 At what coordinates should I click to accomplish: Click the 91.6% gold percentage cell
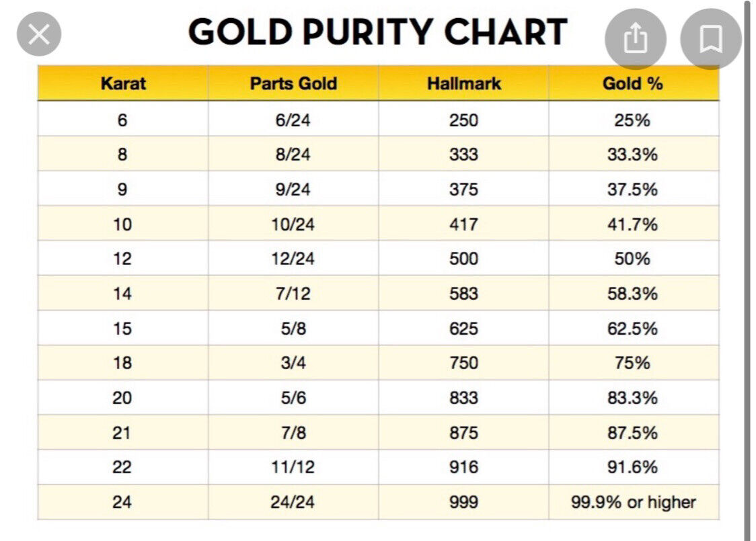click(632, 467)
